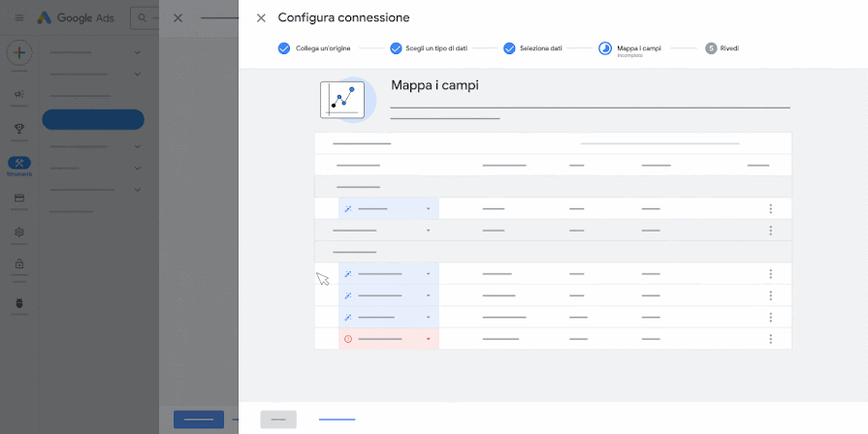The height and width of the screenshot is (434, 868).
Task: Click the padlock icon in the sidebar
Action: (19, 263)
